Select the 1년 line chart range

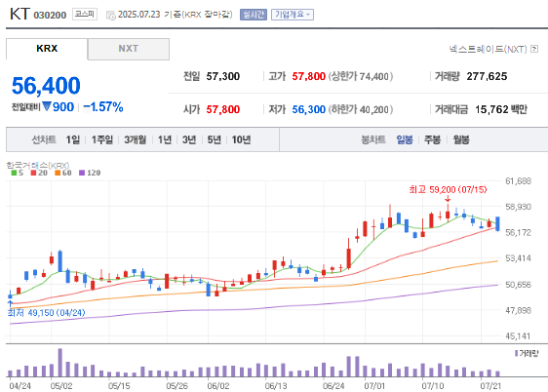pyautogui.click(x=164, y=139)
